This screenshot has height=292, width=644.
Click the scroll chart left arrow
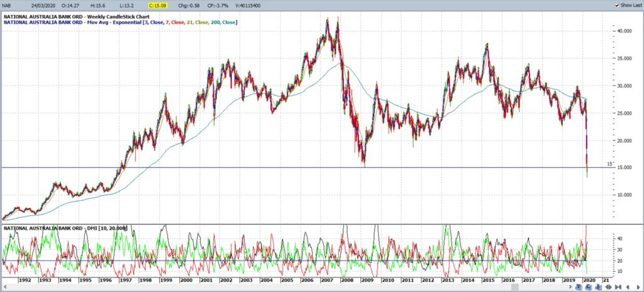pyautogui.click(x=628, y=287)
